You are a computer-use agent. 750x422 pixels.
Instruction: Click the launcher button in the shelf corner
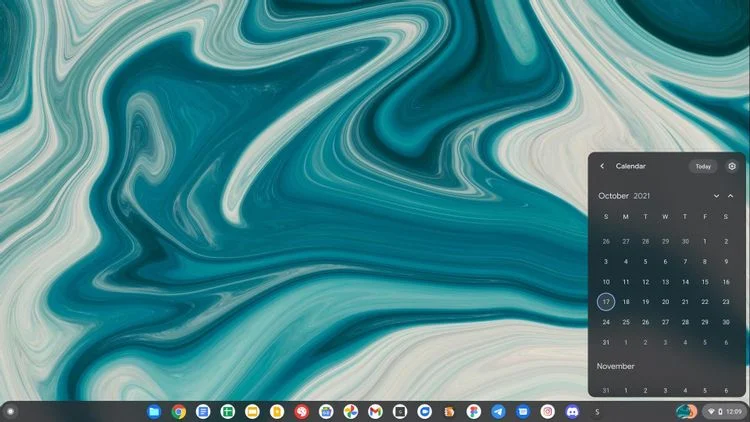pos(10,411)
